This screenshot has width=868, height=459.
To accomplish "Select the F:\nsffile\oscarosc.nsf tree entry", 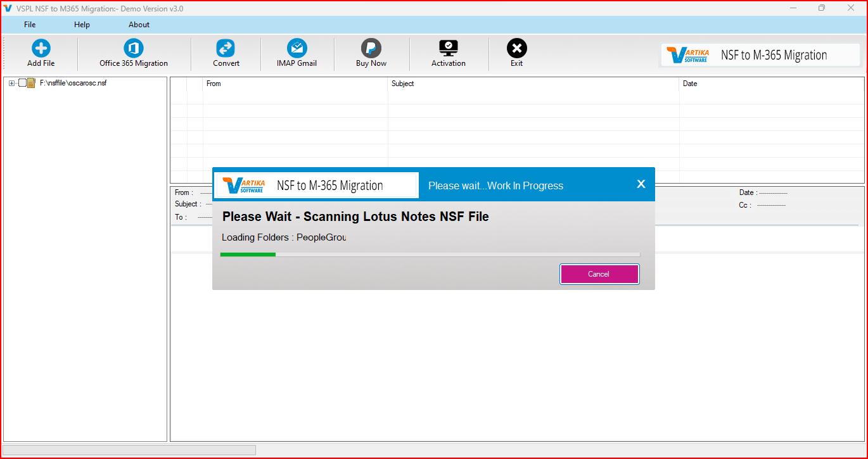I will coord(73,83).
